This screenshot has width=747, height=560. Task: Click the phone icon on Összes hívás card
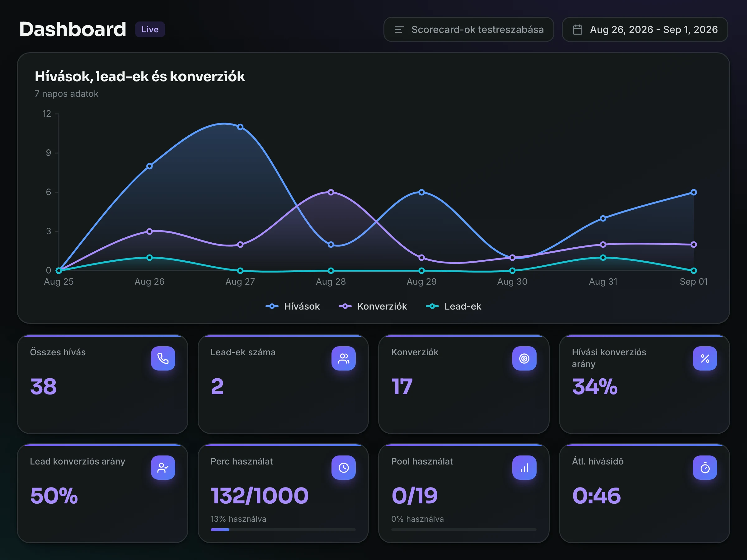pyautogui.click(x=163, y=358)
